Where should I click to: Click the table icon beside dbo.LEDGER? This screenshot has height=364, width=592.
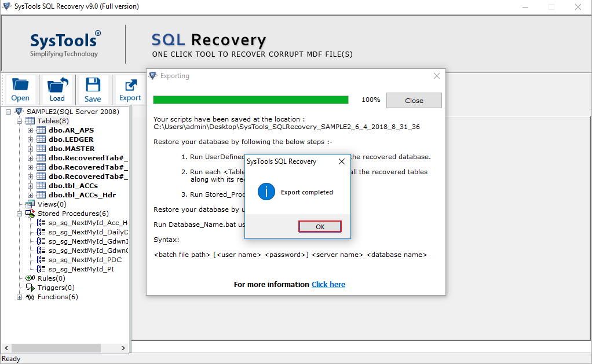click(x=41, y=139)
